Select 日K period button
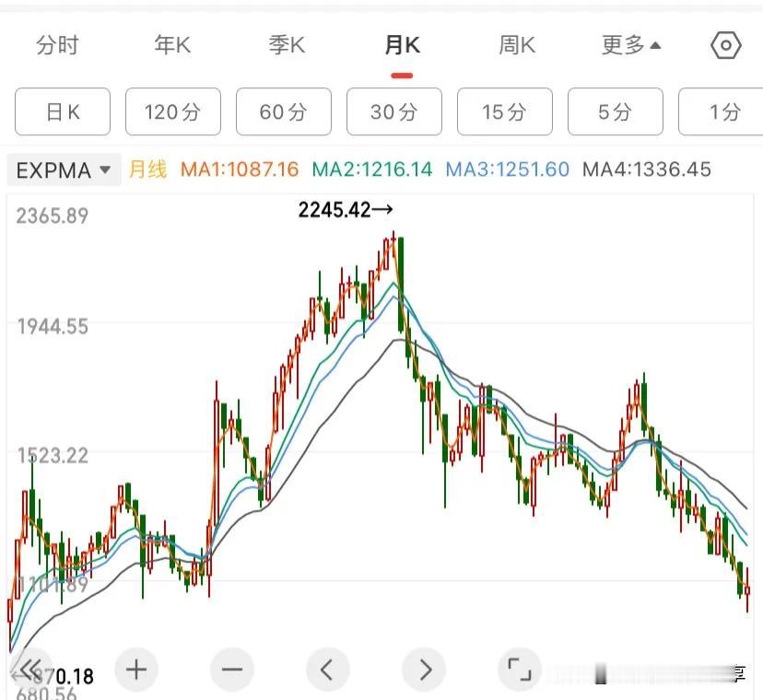 click(x=63, y=111)
